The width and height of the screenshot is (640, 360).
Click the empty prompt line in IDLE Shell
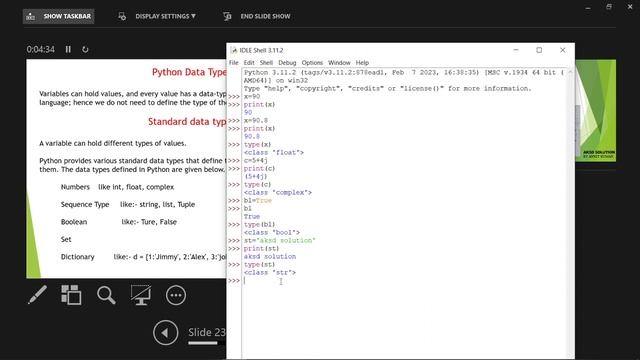click(404, 281)
